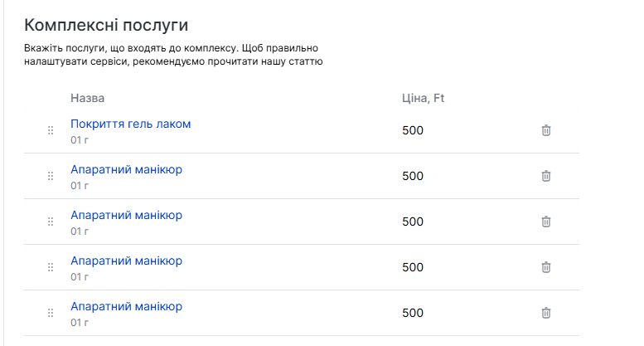Click the price field for Покриття гель лаком
Viewport: 644px width, 346px height.
[x=413, y=130]
